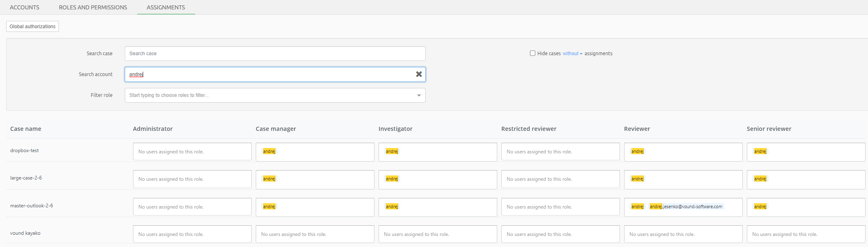868x247 pixels.
Task: Click the Global authorizations button
Action: tap(32, 27)
